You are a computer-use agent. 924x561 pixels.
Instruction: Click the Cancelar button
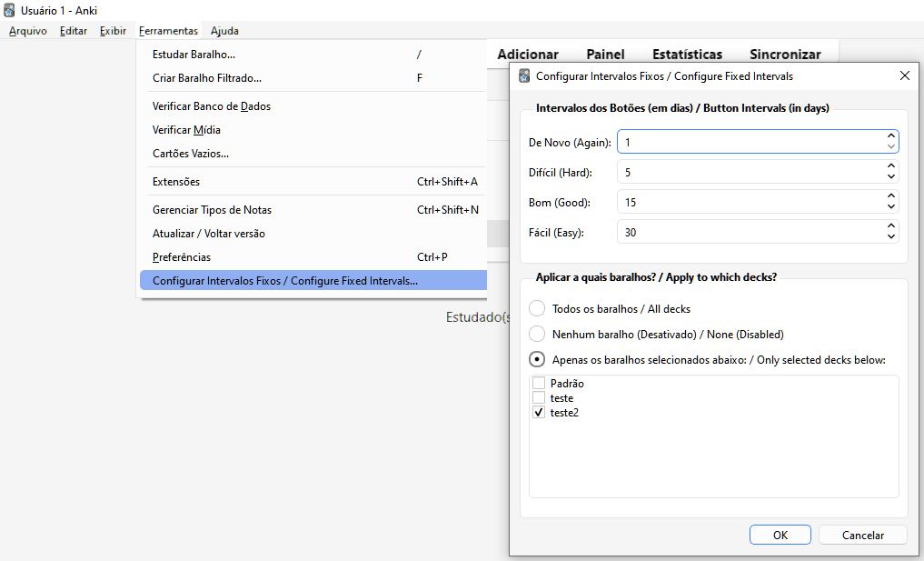(862, 535)
